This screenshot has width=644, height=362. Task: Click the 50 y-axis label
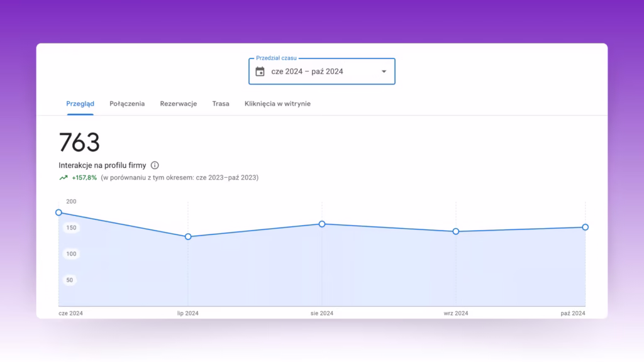69,280
